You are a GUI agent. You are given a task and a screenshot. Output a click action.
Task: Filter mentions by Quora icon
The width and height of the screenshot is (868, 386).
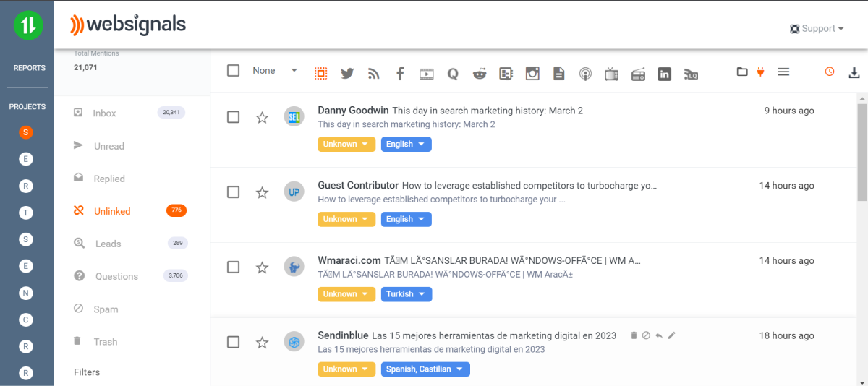[x=453, y=73]
